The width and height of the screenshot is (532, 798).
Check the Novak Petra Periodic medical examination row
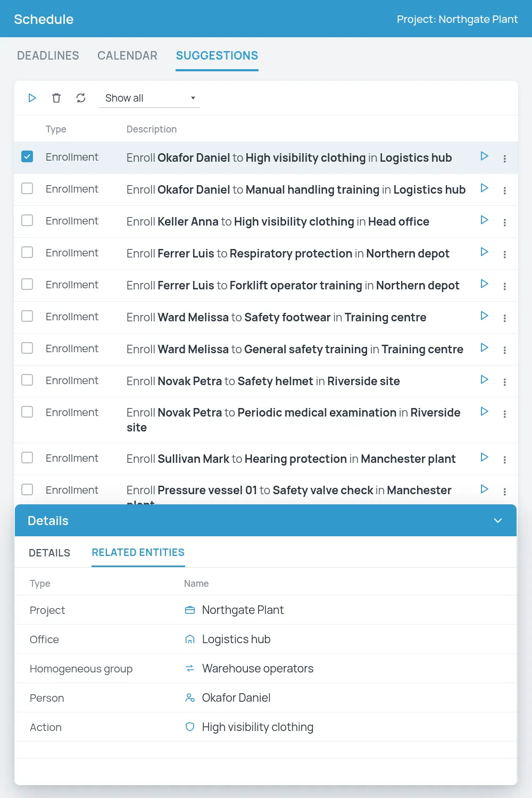tap(27, 412)
